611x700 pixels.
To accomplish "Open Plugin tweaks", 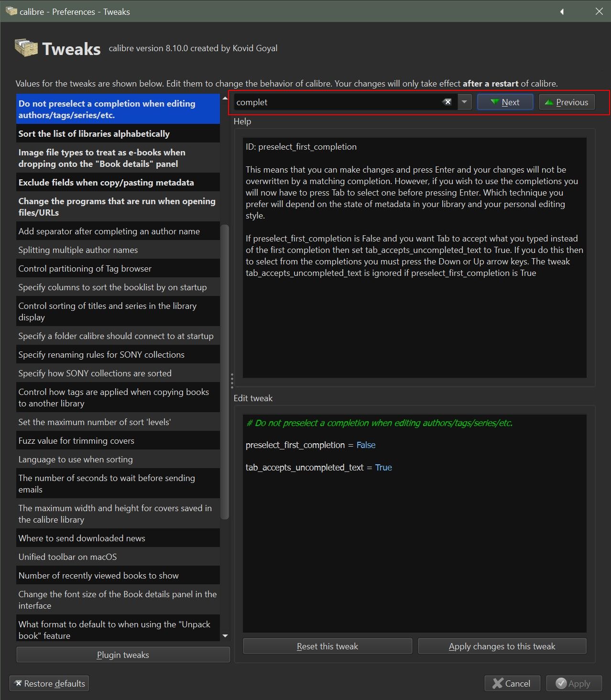I will coord(123,655).
